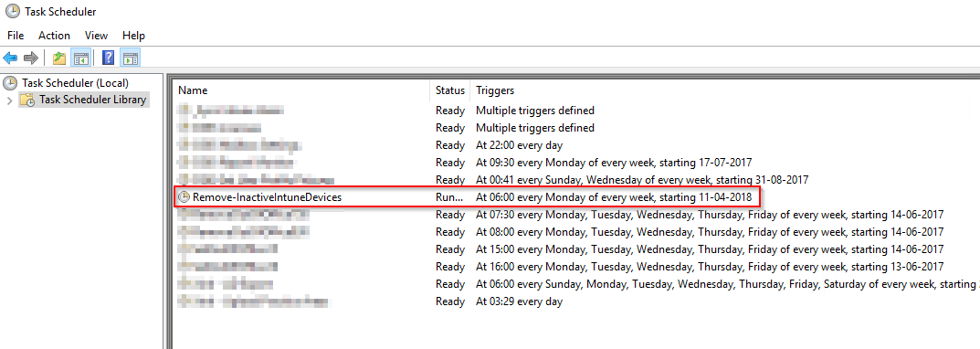Image resolution: width=980 pixels, height=349 pixels.
Task: Sort by the Triggers column header
Action: 495,90
